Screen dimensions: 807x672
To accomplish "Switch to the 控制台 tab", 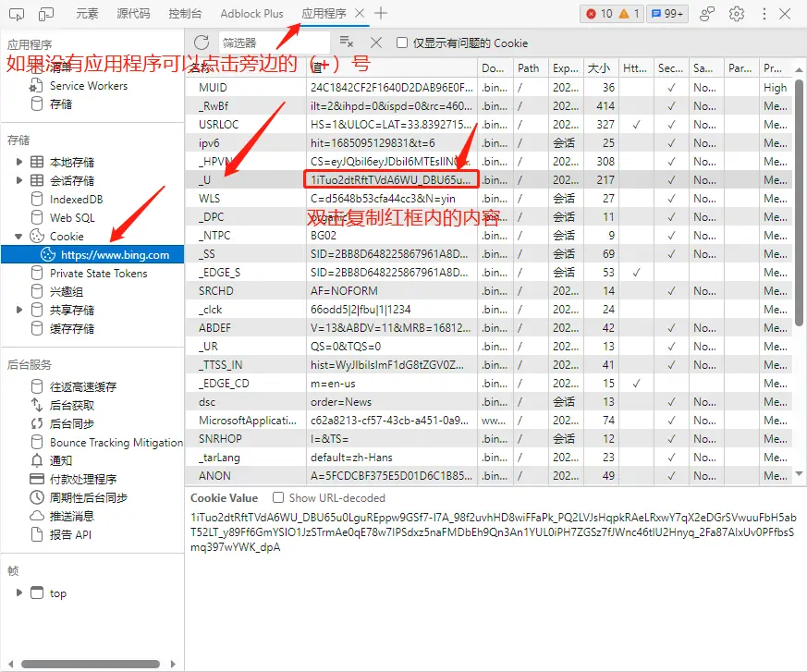I will click(184, 13).
